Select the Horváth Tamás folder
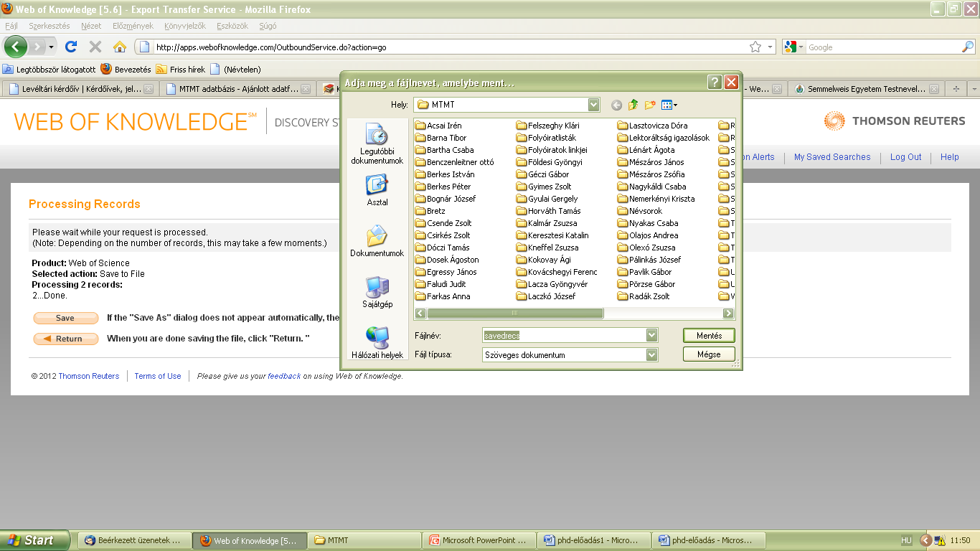The height and width of the screenshot is (551, 980). click(549, 211)
